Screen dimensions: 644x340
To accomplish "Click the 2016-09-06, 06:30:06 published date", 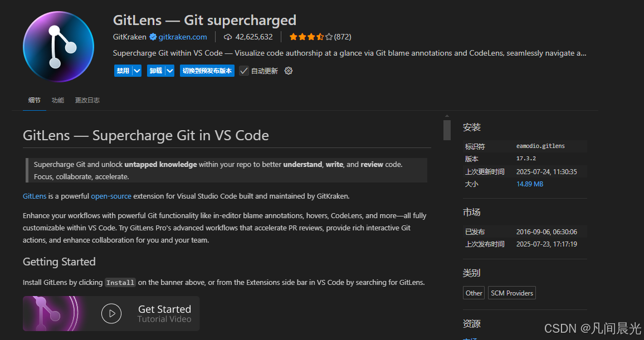I will point(547,231).
